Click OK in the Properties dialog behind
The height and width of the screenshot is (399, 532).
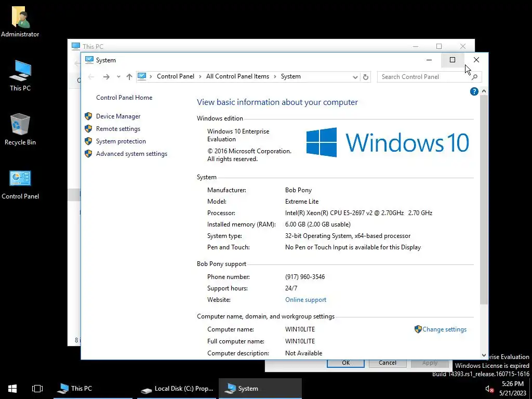click(x=345, y=363)
